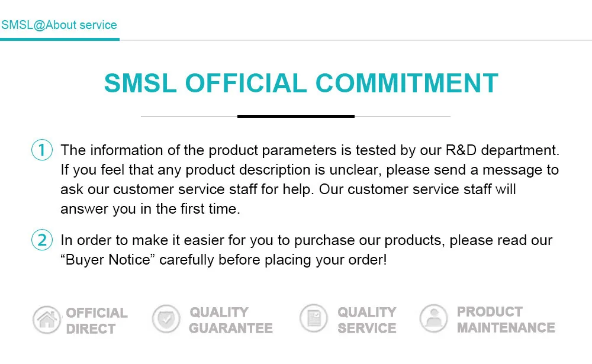This screenshot has width=592, height=364.
Task: Click the QUALITY SERVICE label text
Action: (367, 320)
